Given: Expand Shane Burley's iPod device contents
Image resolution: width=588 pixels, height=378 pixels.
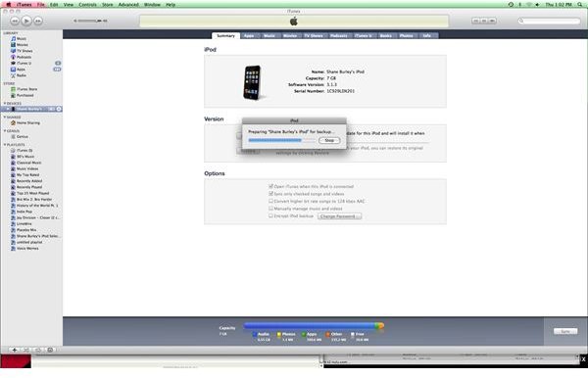Looking at the screenshot, I should pyautogui.click(x=8, y=109).
